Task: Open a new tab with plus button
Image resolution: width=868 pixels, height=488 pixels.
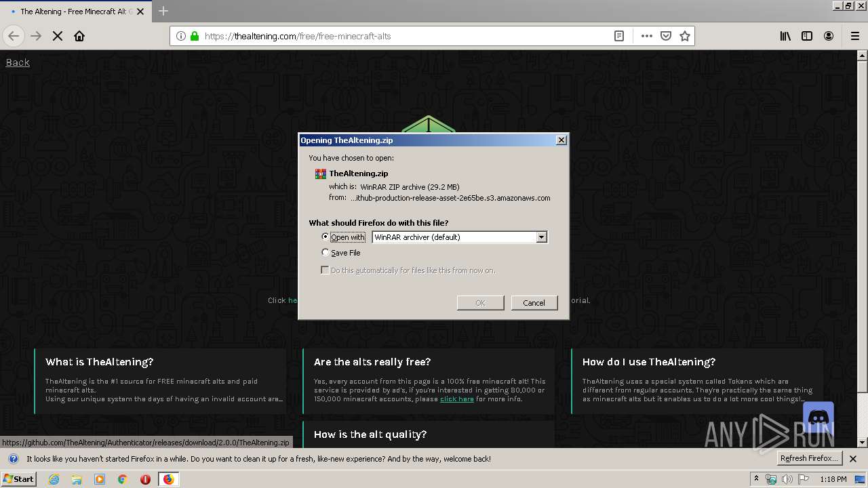Action: tap(163, 11)
